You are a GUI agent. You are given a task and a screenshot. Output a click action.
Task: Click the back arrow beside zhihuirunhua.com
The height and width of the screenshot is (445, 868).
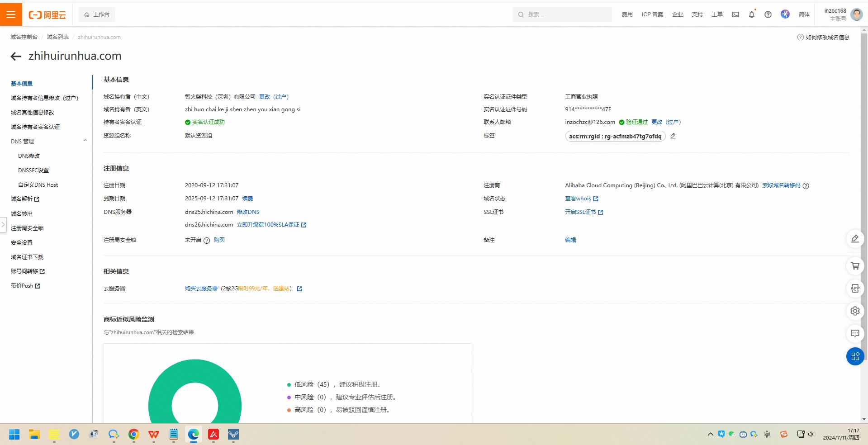(x=16, y=56)
